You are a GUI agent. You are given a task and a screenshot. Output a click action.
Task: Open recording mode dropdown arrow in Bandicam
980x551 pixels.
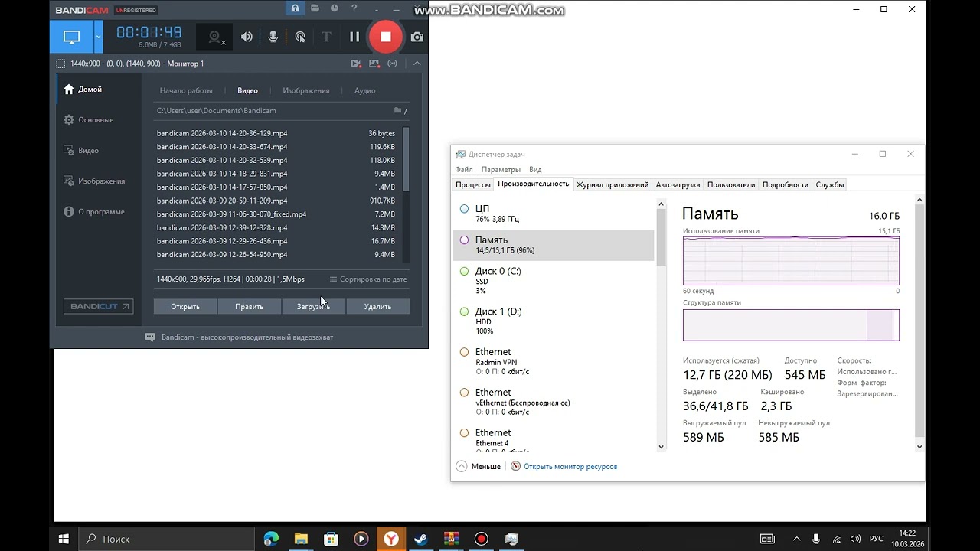(98, 37)
